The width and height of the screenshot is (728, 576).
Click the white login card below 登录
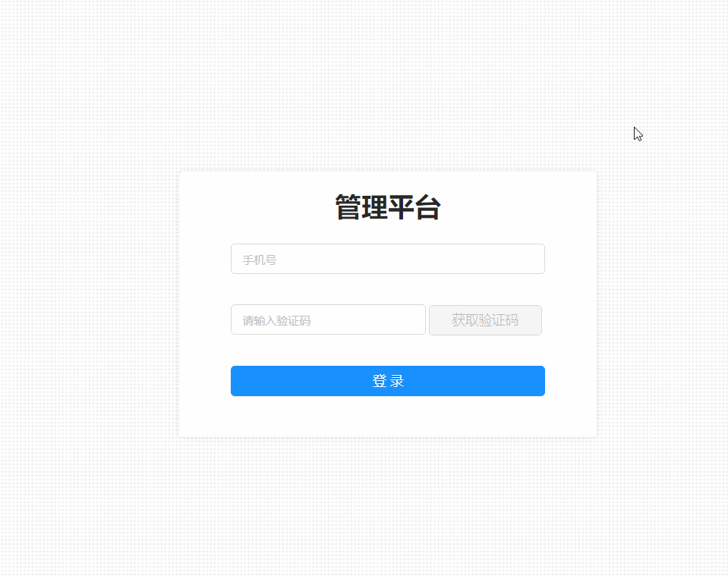coord(388,417)
